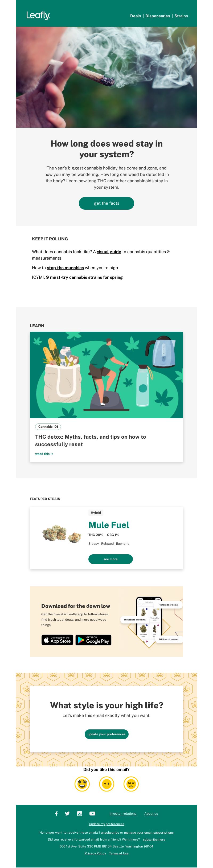Open the Strains header link
The height and width of the screenshot is (868, 213).
[x=181, y=16]
